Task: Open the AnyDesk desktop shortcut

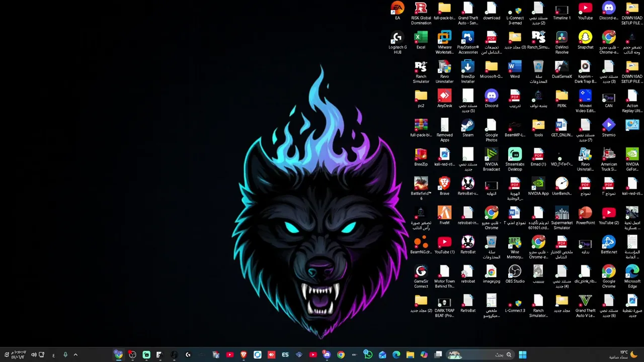Action: point(444,99)
